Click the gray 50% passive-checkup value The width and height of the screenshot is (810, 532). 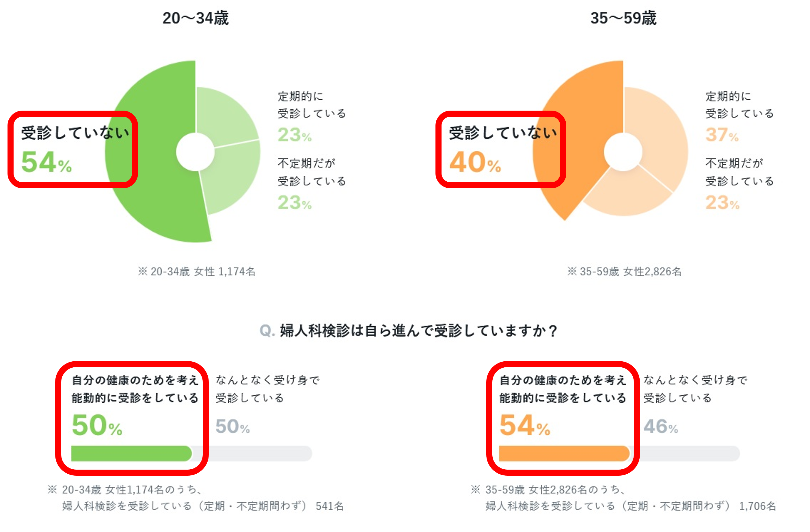232,427
